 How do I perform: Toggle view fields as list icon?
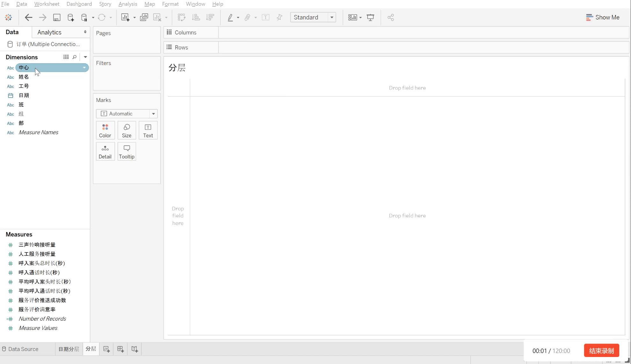(x=66, y=57)
